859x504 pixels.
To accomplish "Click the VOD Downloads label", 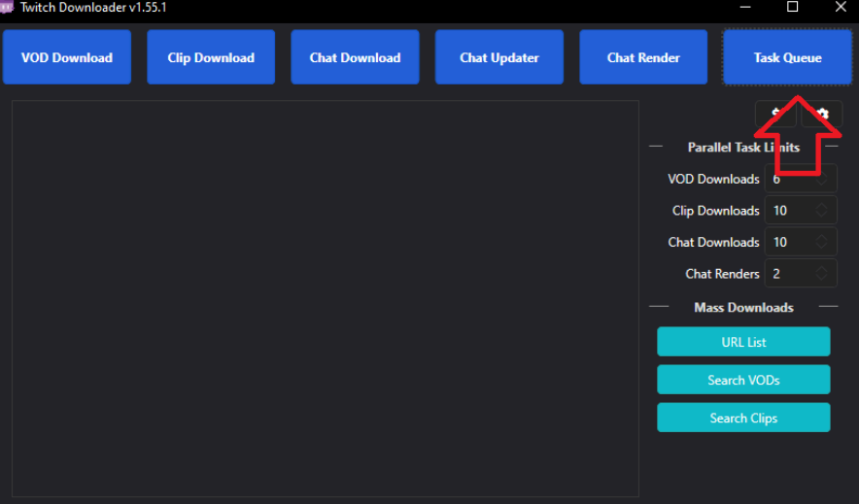I will (713, 179).
